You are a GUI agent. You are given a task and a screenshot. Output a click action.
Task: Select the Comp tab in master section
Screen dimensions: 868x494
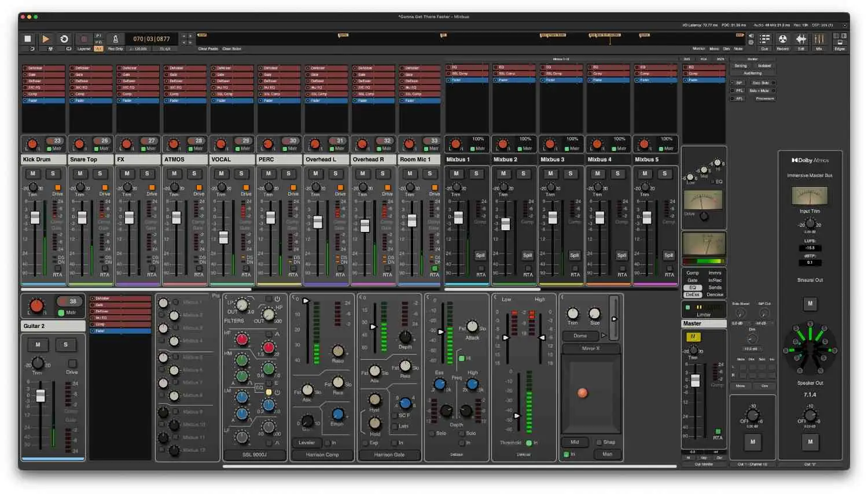click(693, 273)
